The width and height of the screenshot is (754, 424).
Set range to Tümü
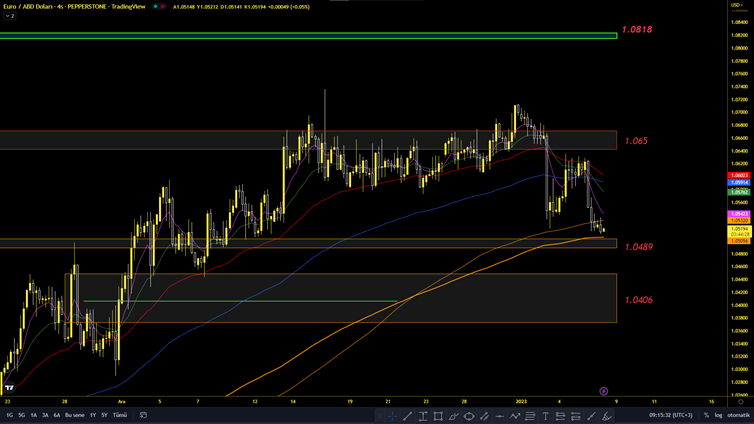point(120,415)
